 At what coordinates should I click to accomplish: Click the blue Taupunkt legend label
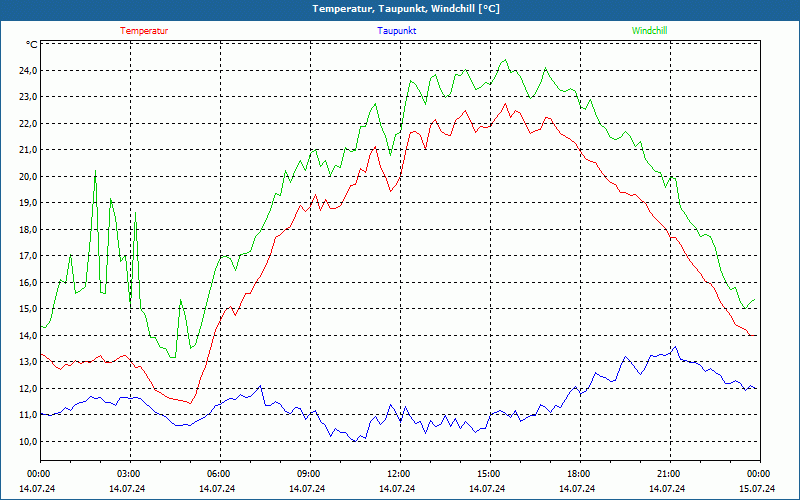click(x=397, y=31)
